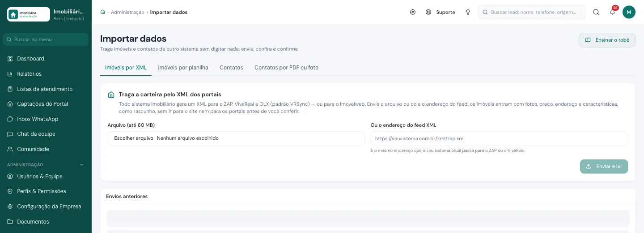The height and width of the screenshot is (233, 644).
Task: Open Comunidade in the sidebar
Action: (x=46, y=149)
